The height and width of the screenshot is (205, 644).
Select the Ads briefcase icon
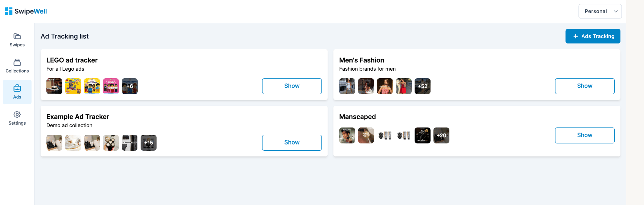tap(17, 88)
